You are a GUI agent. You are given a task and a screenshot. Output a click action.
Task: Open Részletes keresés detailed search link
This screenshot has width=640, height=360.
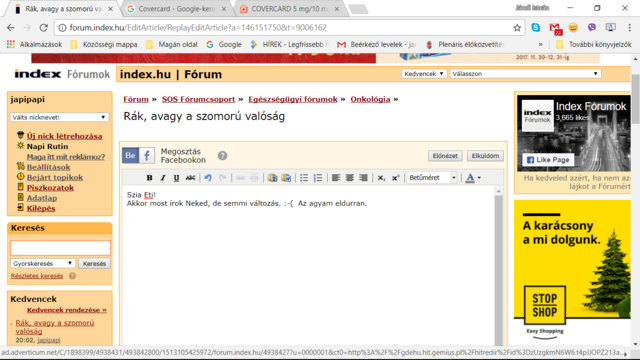pyautogui.click(x=37, y=276)
